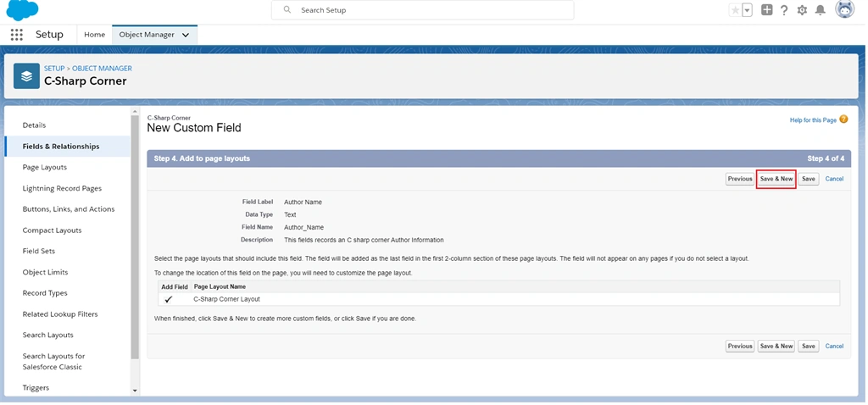This screenshot has width=868, height=405.
Task: Click the top Save & New button
Action: point(776,179)
